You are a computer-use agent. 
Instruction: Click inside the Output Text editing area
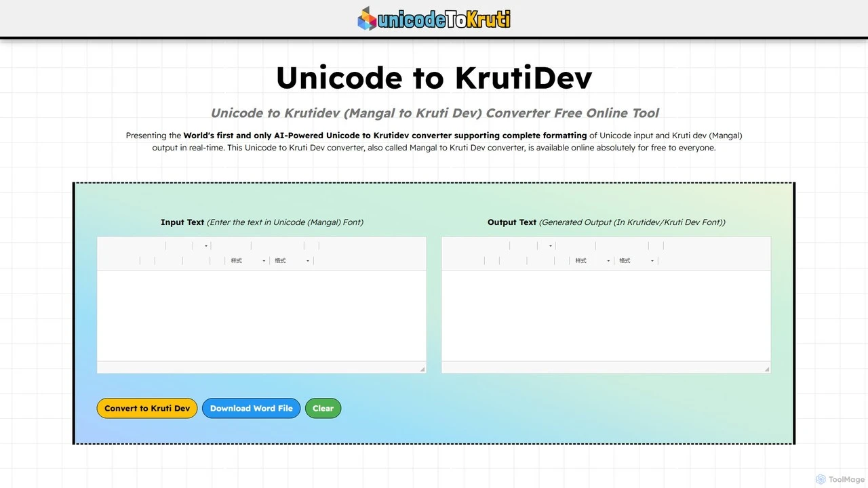(x=606, y=316)
